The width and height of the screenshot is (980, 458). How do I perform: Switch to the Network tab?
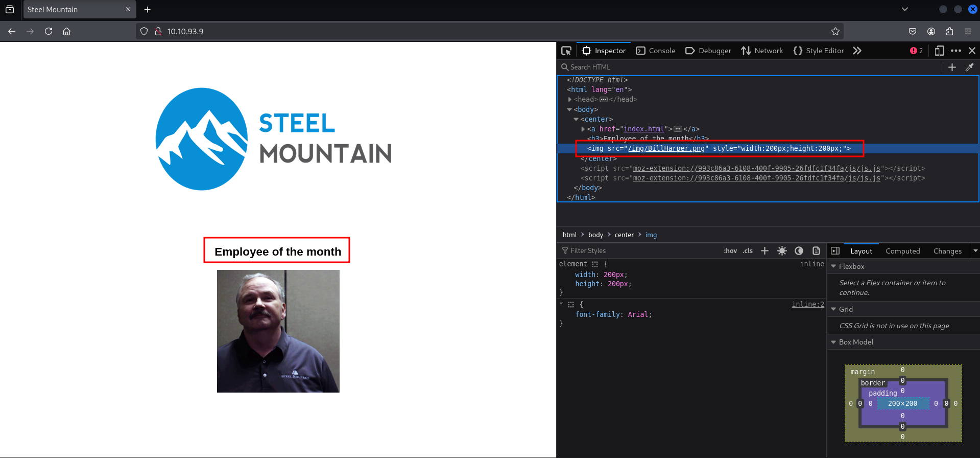(x=762, y=51)
